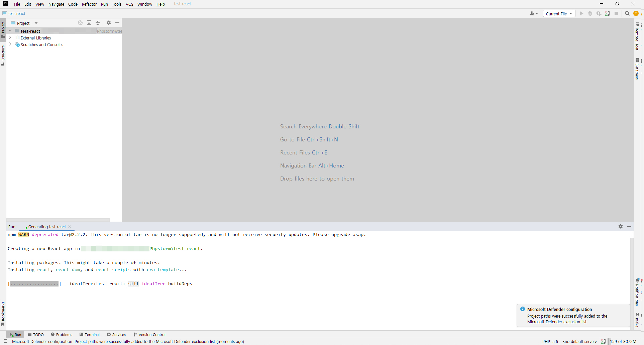
Task: Click the no default server status widget
Action: pyautogui.click(x=580, y=341)
